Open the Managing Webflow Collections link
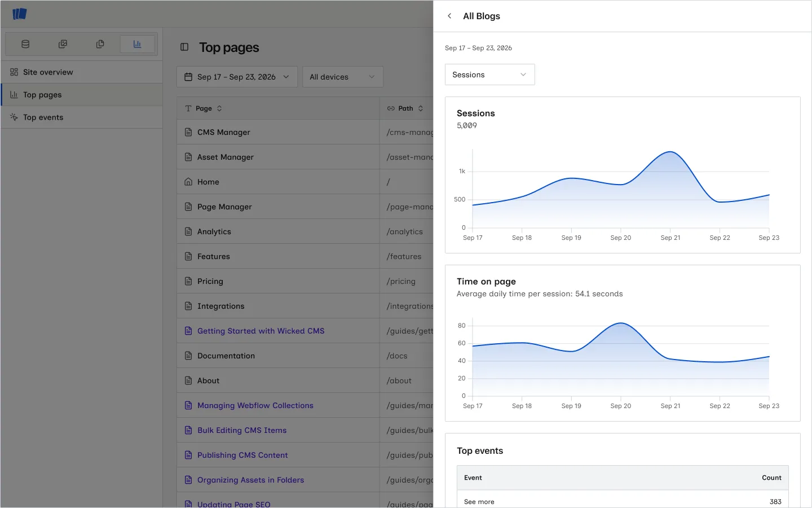 (x=255, y=405)
